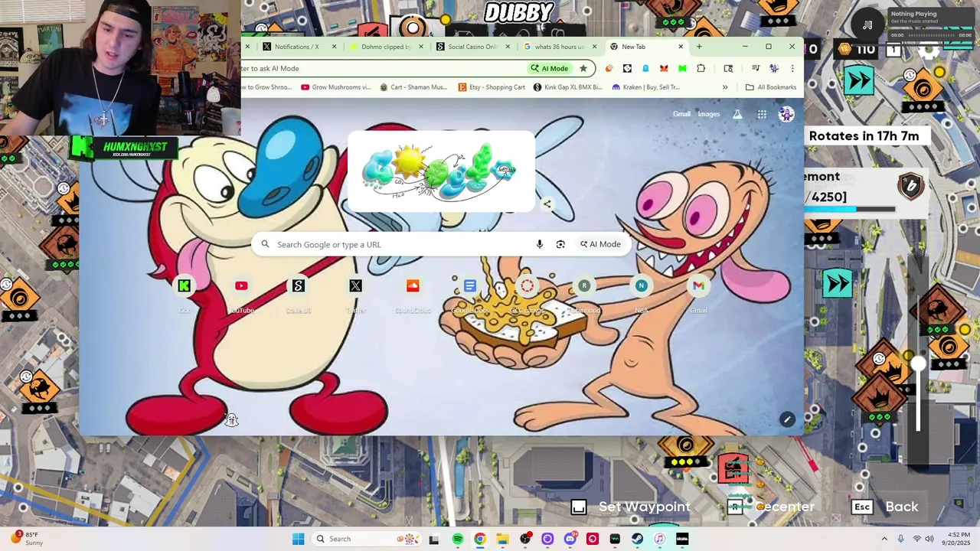This screenshot has width=980, height=551.
Task: Close the Notifications / X tab
Action: point(334,47)
